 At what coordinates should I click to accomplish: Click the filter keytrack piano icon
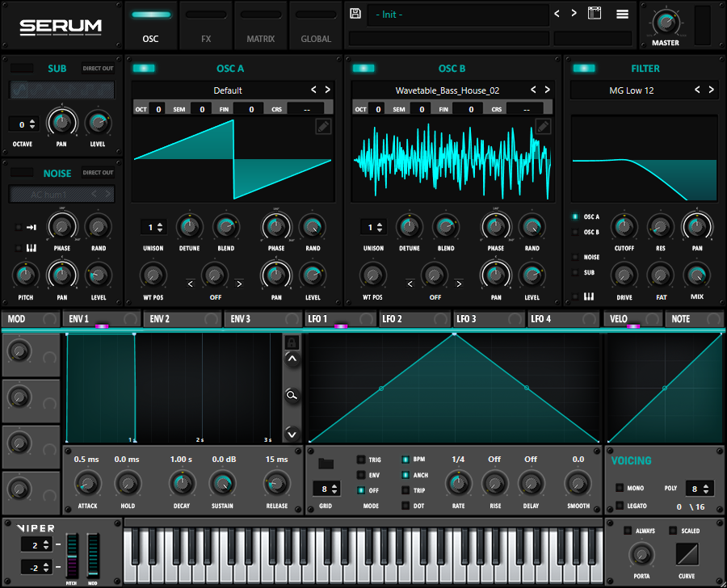tap(588, 296)
